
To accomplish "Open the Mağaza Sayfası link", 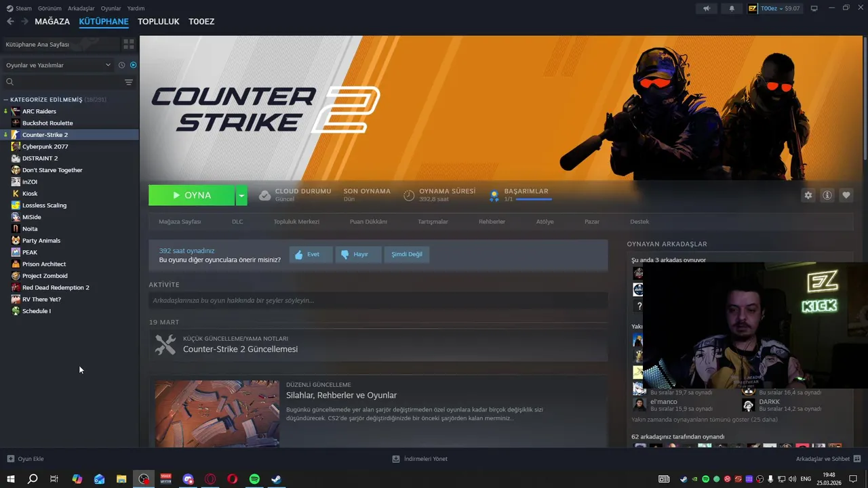I will tap(180, 222).
